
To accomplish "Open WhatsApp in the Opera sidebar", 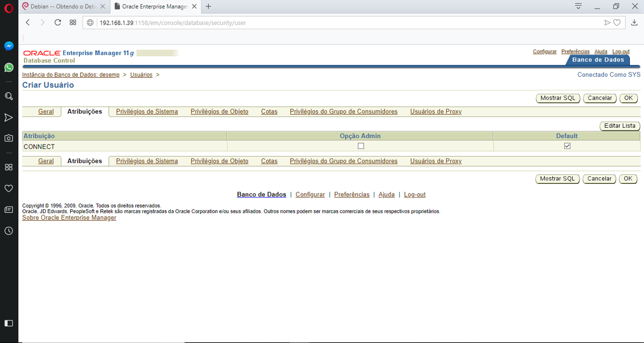I will 9,67.
